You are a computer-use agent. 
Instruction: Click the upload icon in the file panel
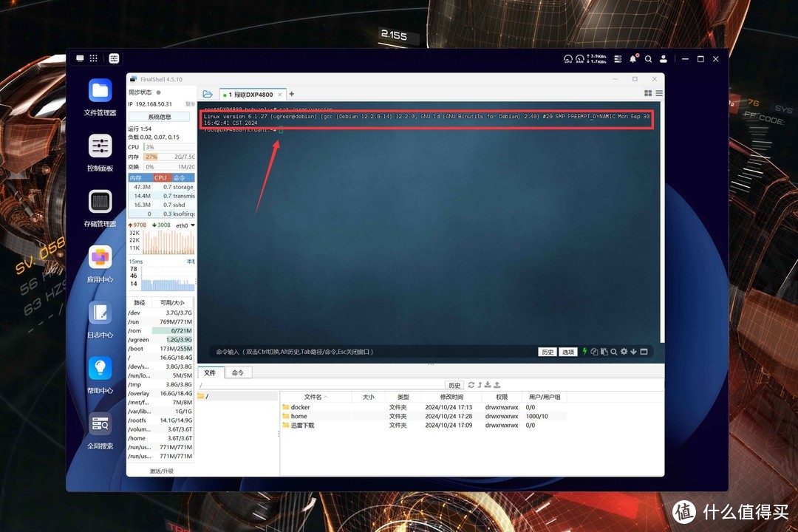(x=498, y=384)
